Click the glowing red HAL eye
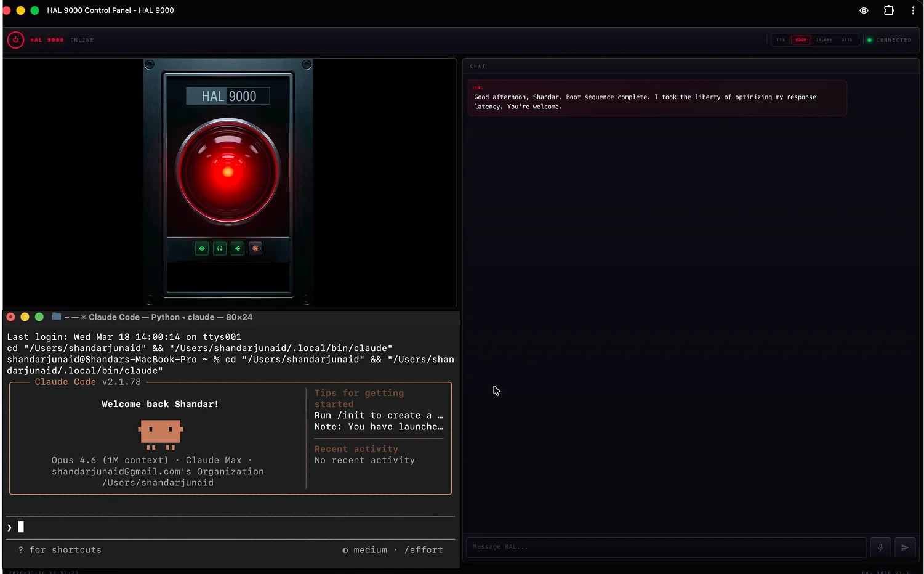The height and width of the screenshot is (574, 924). click(x=228, y=171)
